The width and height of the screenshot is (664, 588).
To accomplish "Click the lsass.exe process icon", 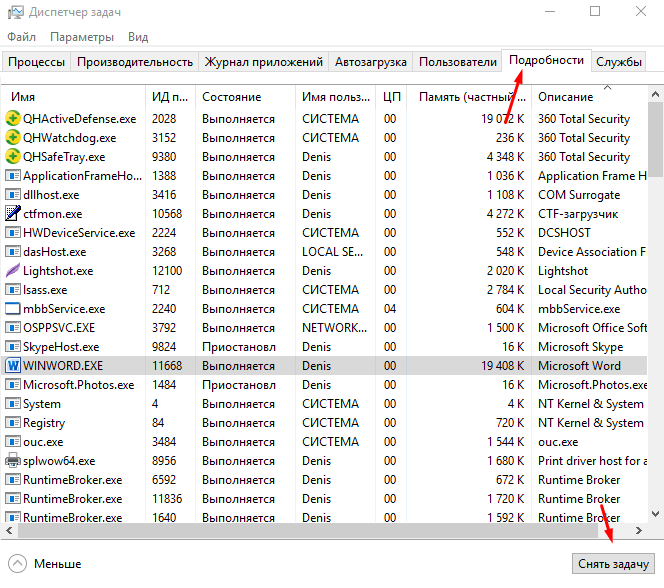I will [13, 290].
